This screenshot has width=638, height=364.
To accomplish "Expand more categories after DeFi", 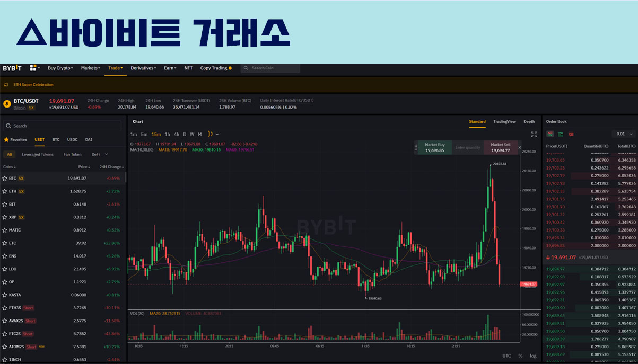I will point(107,154).
